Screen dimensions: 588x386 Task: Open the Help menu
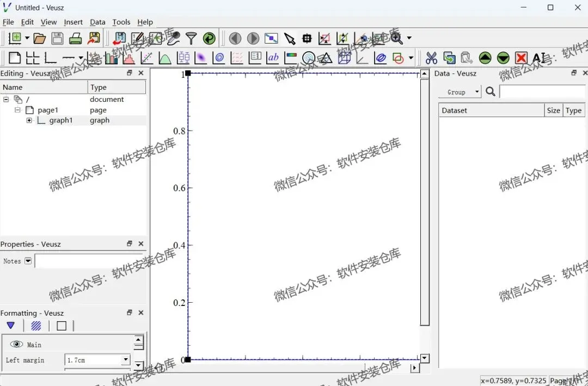tap(145, 22)
